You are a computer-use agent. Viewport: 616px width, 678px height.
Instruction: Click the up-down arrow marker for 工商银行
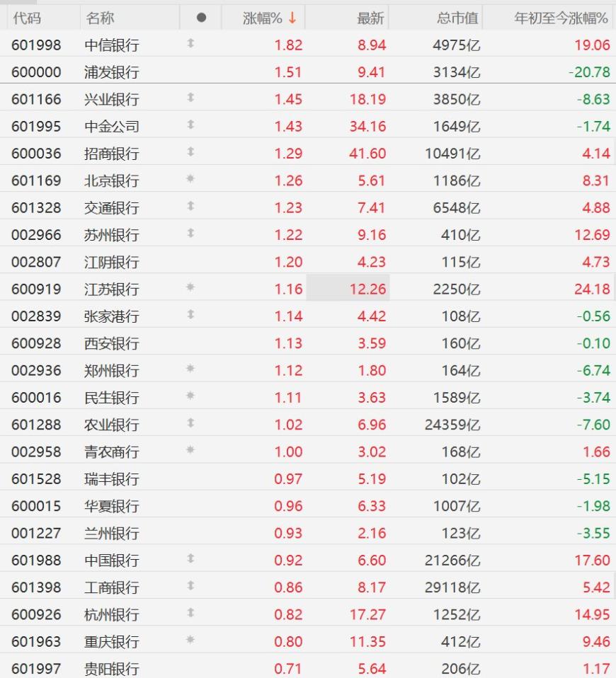pyautogui.click(x=190, y=585)
